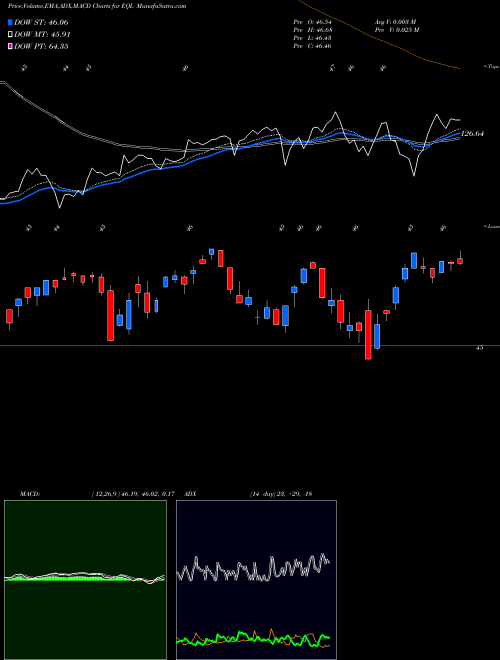Click the 'Pre V: 0.025 M' volume text
500x660 pixels.
click(x=396, y=29)
